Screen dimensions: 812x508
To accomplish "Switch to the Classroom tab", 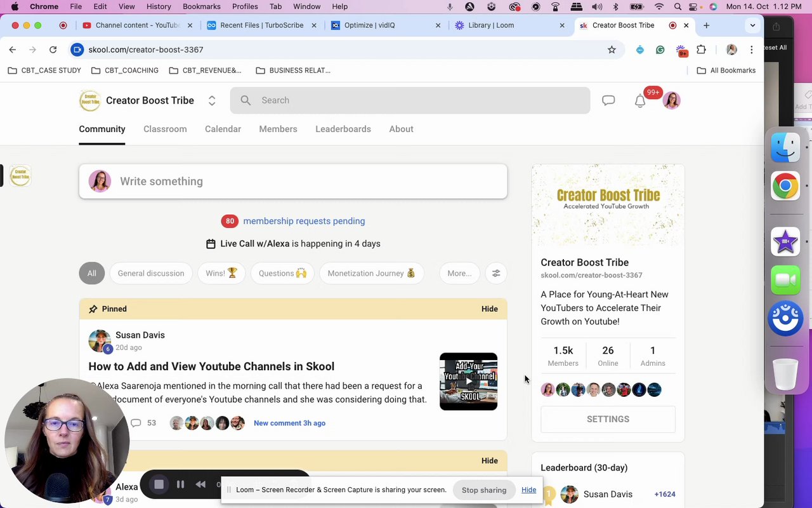I will 165,129.
